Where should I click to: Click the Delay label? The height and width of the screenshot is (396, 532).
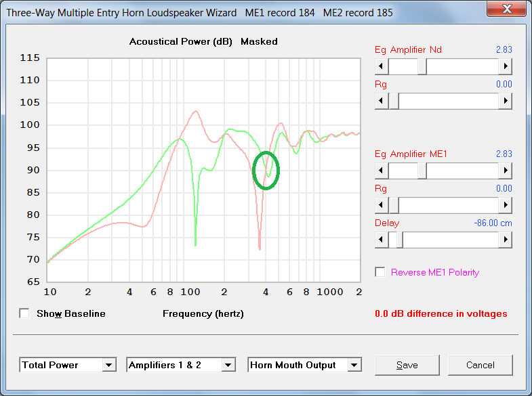[387, 223]
